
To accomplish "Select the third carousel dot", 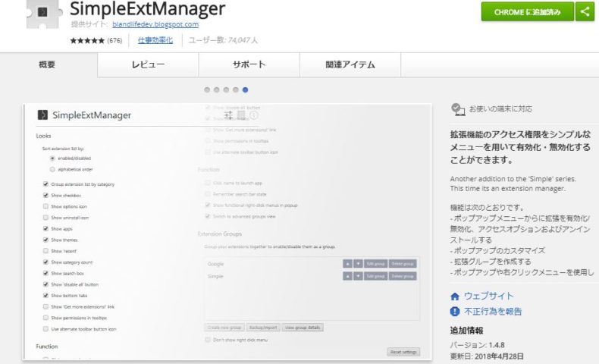I will coord(226,89).
